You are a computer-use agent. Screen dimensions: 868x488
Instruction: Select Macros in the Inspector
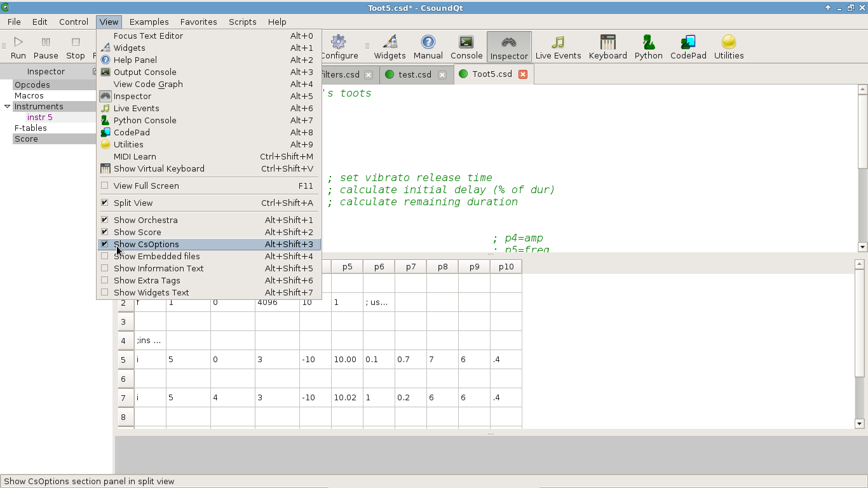[29, 95]
